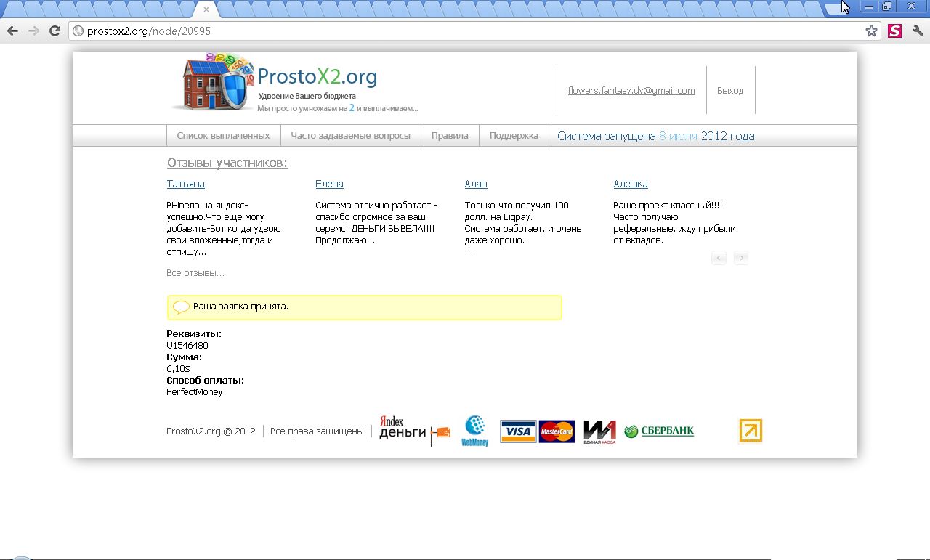Reload the page with the refresh button

54,31
